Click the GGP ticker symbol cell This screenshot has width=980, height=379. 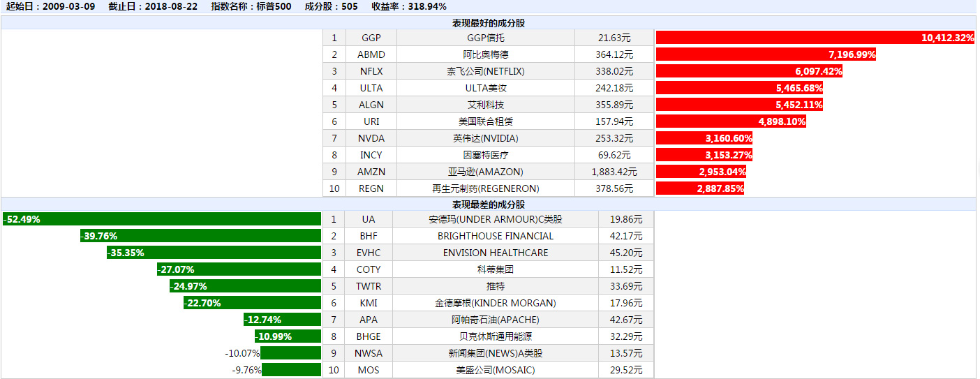click(x=371, y=38)
